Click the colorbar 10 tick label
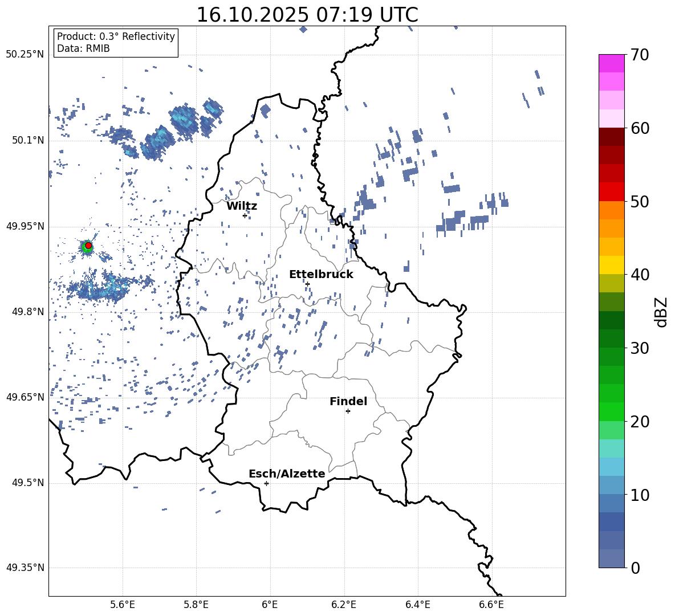This screenshot has height=616, width=675. click(640, 495)
